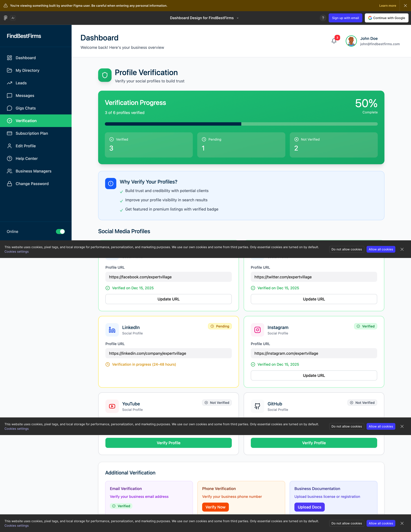Click the Instagram logo icon
This screenshot has width=411, height=532.
pyautogui.click(x=257, y=330)
